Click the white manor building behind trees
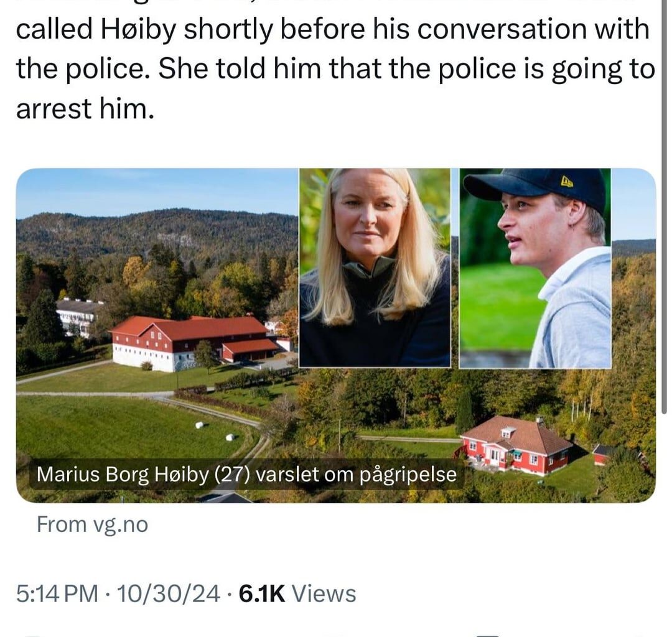 point(77,316)
